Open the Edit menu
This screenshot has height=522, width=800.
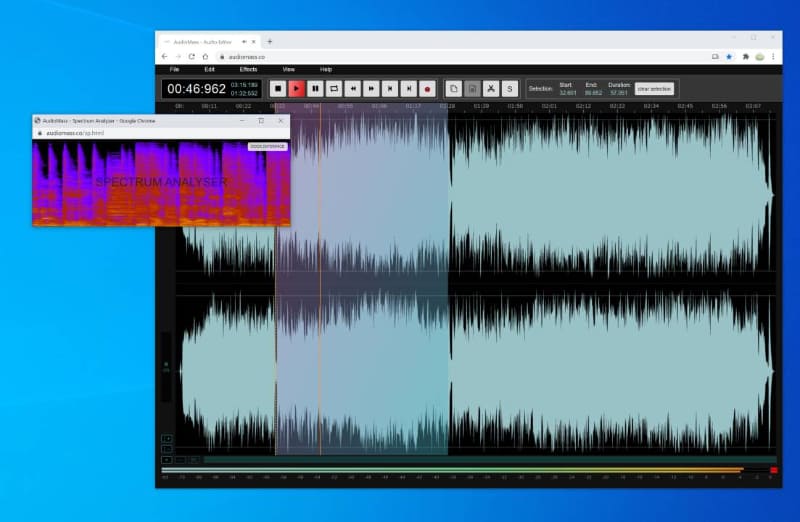210,69
